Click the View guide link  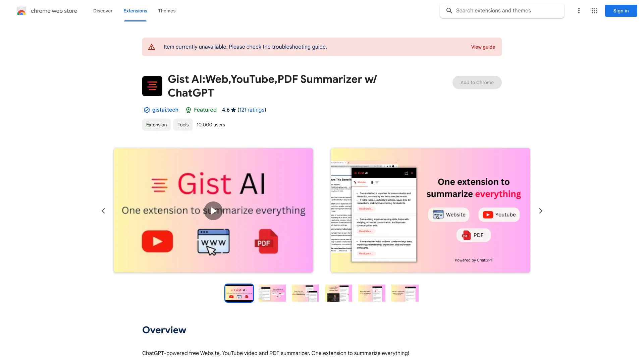pyautogui.click(x=483, y=47)
